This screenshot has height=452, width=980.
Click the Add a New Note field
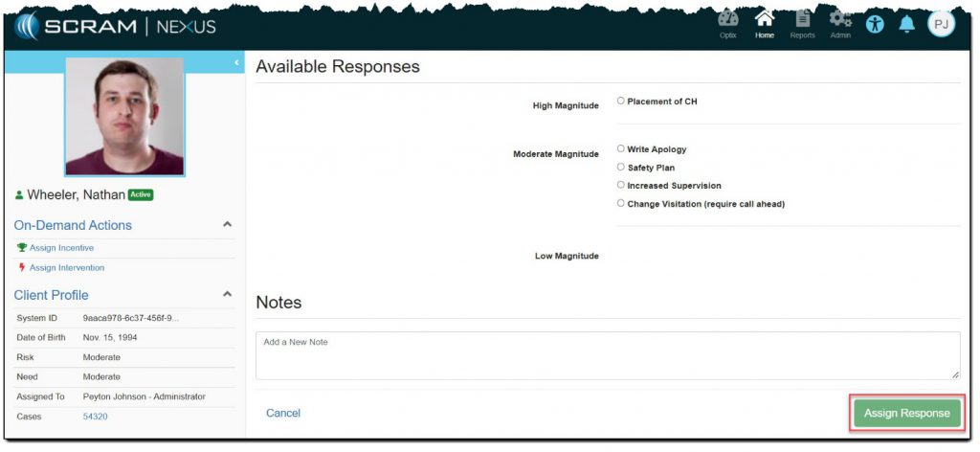point(608,355)
